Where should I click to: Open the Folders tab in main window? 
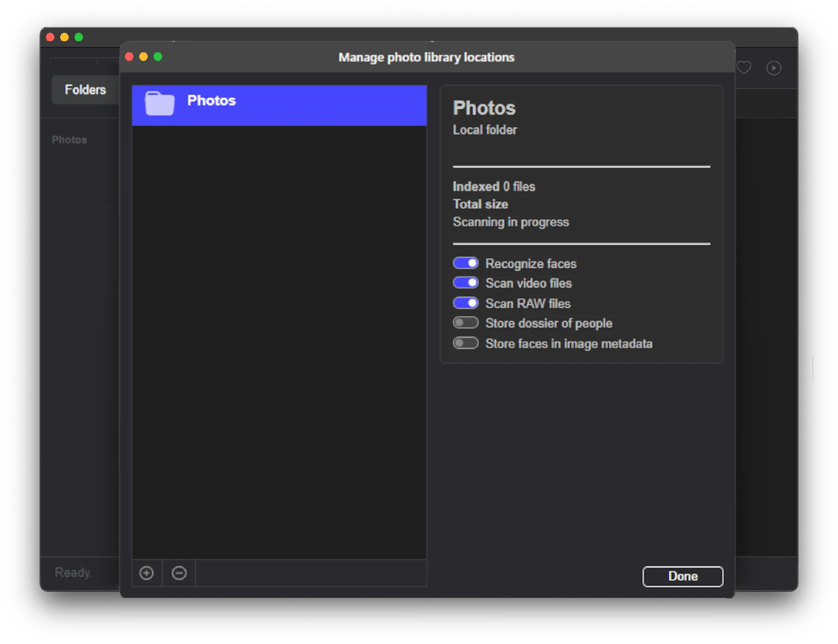(x=85, y=90)
